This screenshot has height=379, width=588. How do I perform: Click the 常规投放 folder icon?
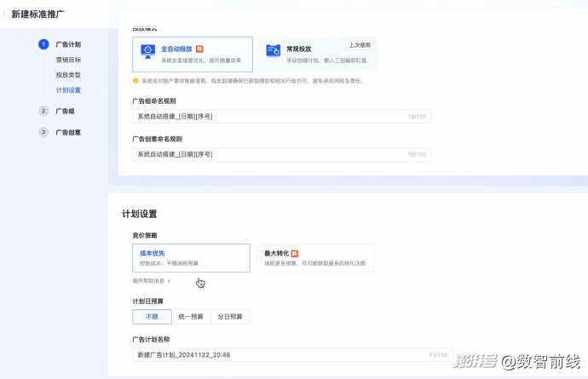click(x=273, y=51)
